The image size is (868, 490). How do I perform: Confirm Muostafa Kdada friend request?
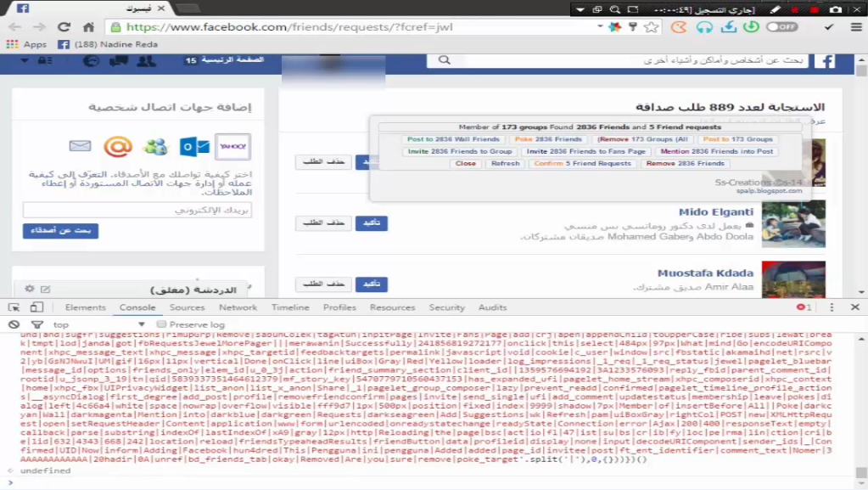point(372,284)
